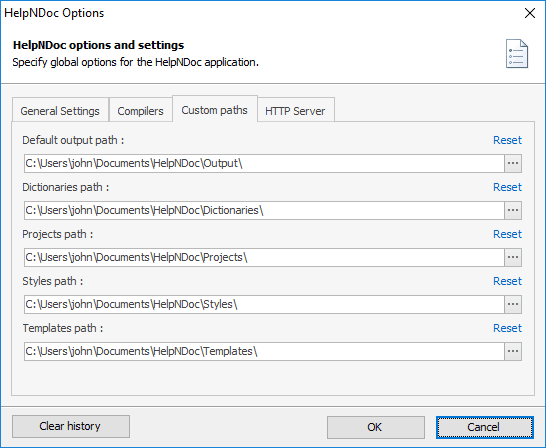Reset the Default output path
Screen dimensions: 546x448
[507, 140]
